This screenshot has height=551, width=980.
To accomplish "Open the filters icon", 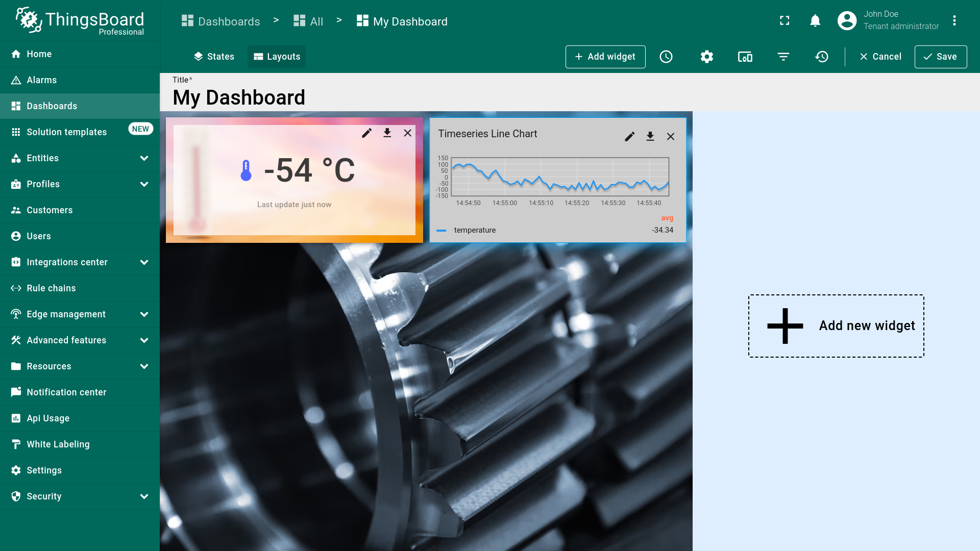I will click(x=783, y=57).
